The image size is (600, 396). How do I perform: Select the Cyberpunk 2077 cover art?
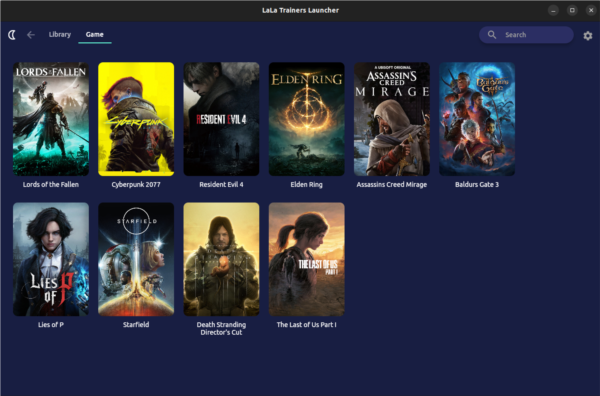136,119
